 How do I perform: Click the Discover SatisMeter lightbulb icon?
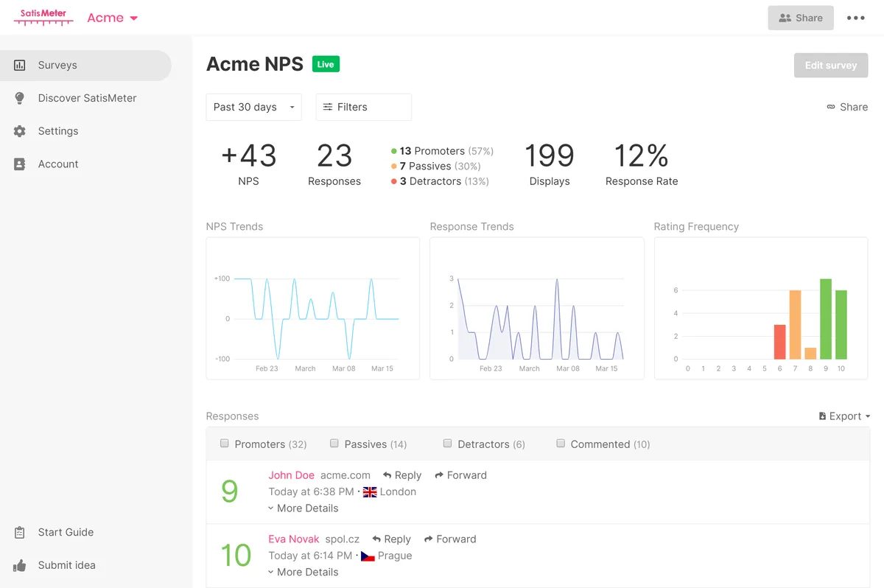point(20,98)
